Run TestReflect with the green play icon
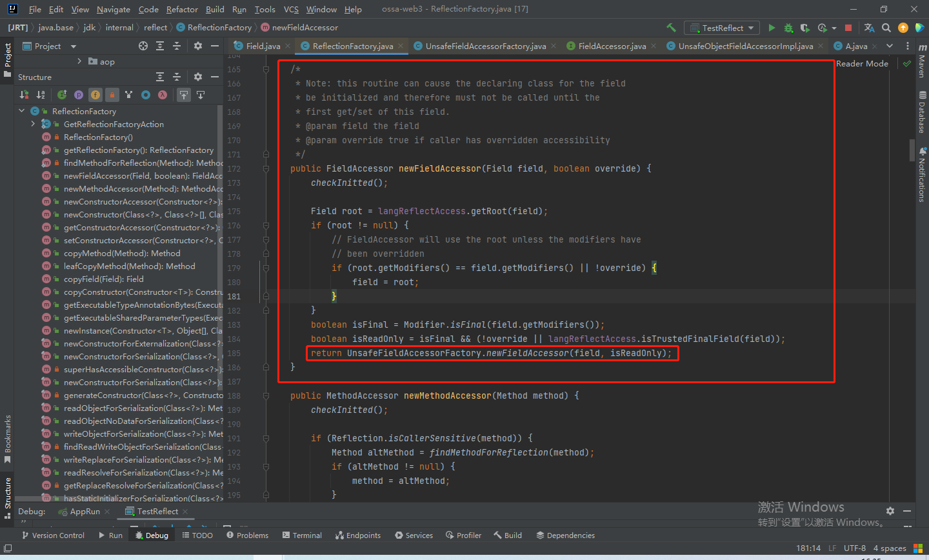 (x=772, y=28)
